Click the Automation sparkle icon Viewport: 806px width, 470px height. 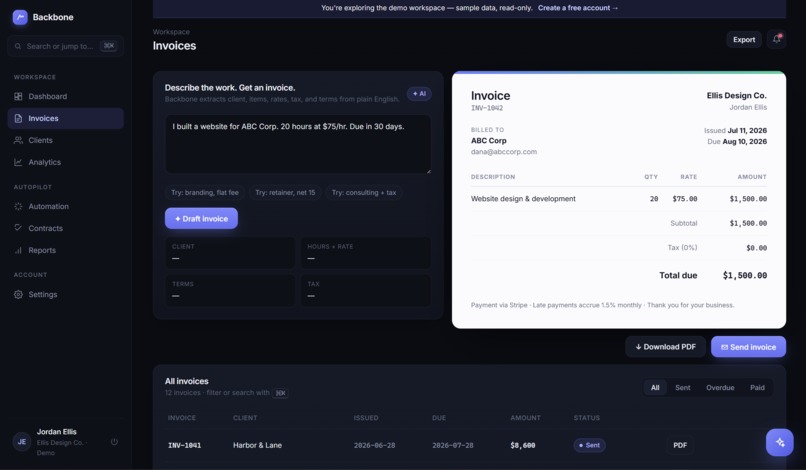coord(18,206)
